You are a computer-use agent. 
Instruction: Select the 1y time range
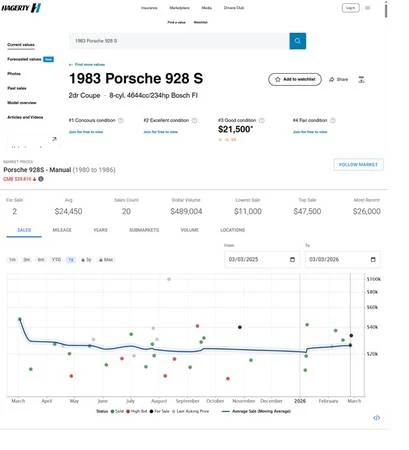[x=71, y=260]
